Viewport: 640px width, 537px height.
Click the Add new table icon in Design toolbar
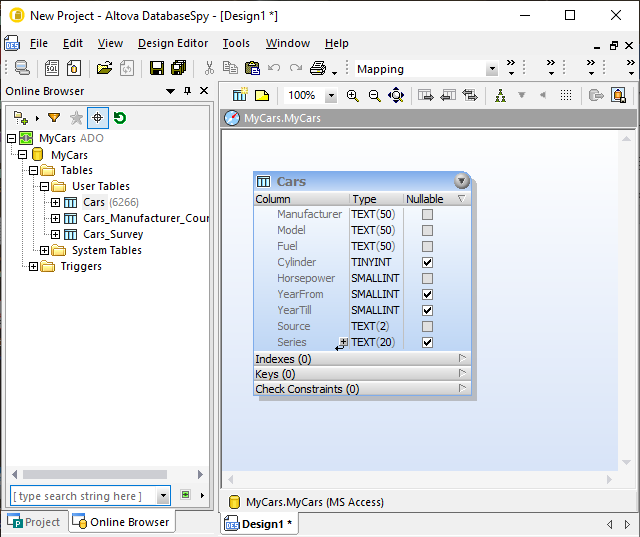point(240,95)
